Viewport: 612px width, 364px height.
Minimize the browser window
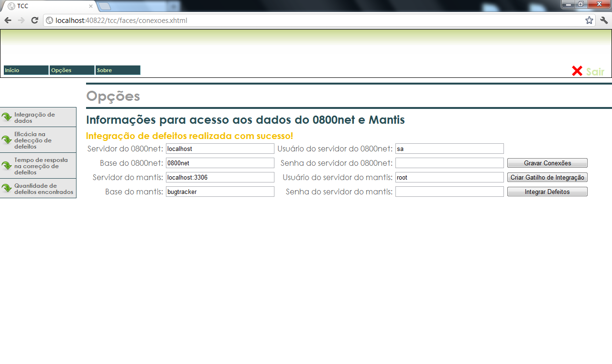pos(568,4)
